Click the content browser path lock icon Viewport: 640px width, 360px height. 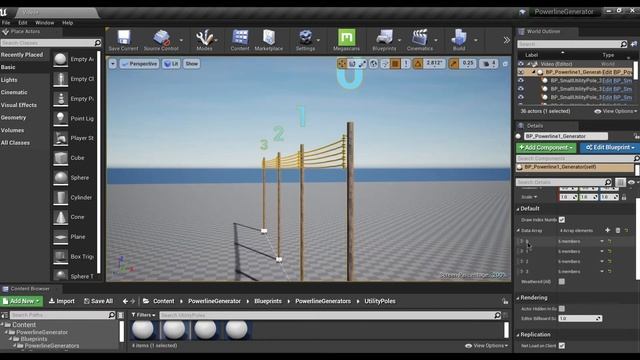tap(505, 301)
